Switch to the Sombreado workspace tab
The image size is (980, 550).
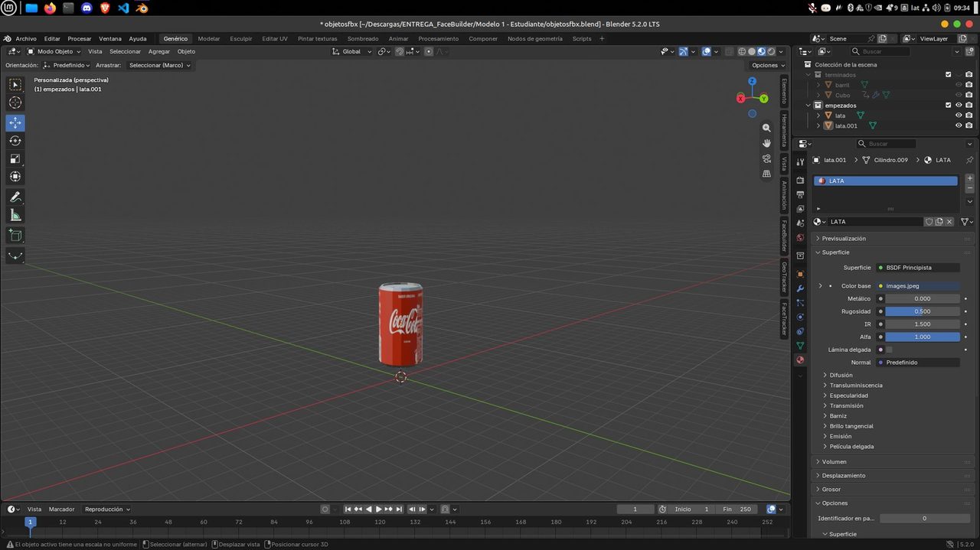(363, 38)
